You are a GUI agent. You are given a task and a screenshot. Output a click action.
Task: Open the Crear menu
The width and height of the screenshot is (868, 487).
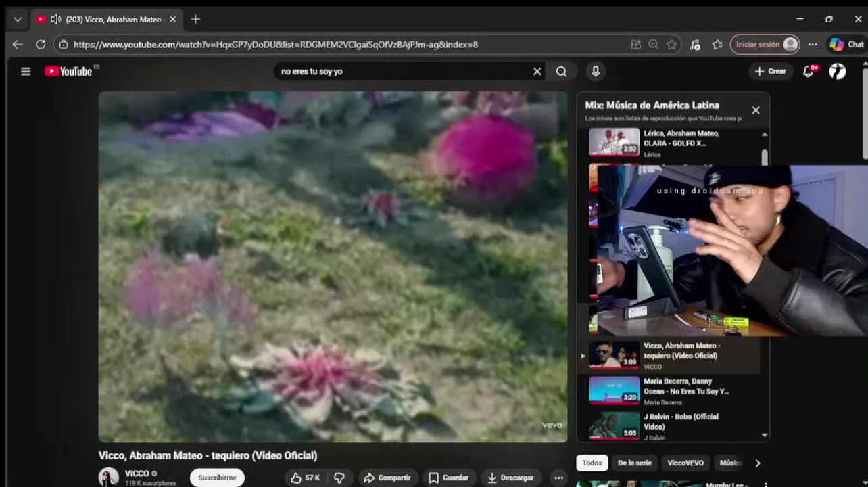(770, 71)
